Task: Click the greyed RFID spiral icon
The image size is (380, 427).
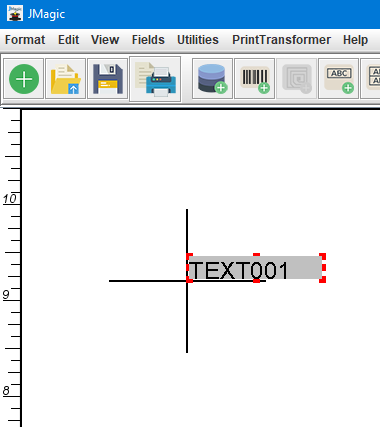Action: click(296, 79)
